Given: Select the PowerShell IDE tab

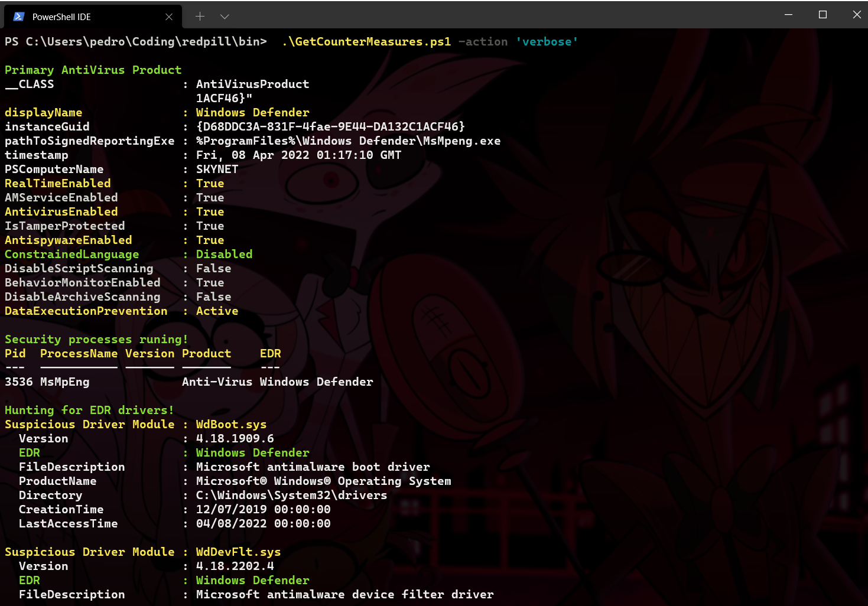Looking at the screenshot, I should coord(93,17).
